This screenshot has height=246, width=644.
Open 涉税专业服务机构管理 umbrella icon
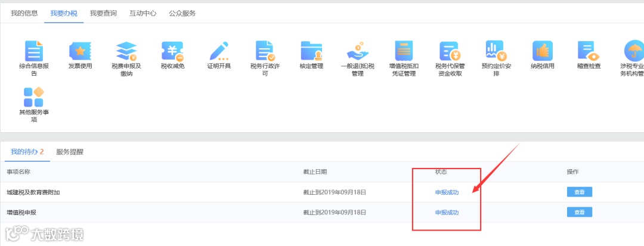(x=634, y=51)
